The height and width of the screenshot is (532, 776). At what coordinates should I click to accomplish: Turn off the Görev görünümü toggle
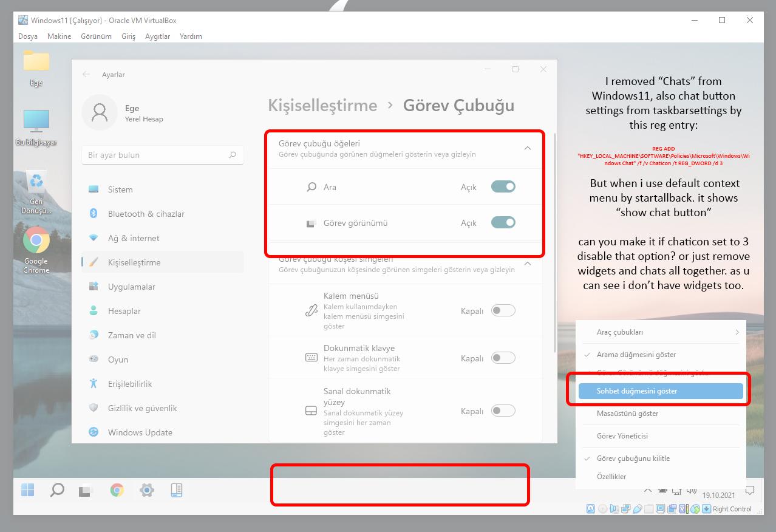(x=503, y=222)
